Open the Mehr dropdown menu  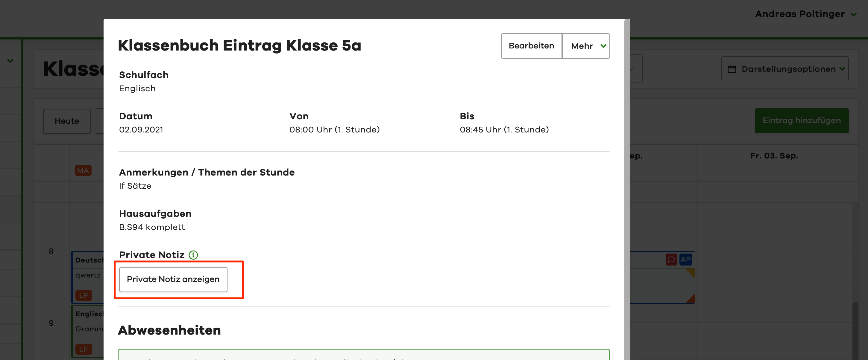point(586,46)
